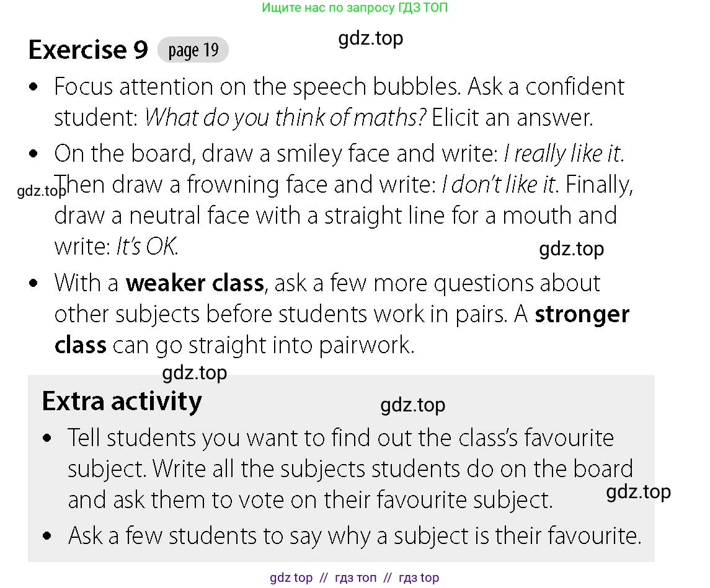Click the gdz.top watermark overlapping 'Then draw'

pyautogui.click(x=41, y=191)
